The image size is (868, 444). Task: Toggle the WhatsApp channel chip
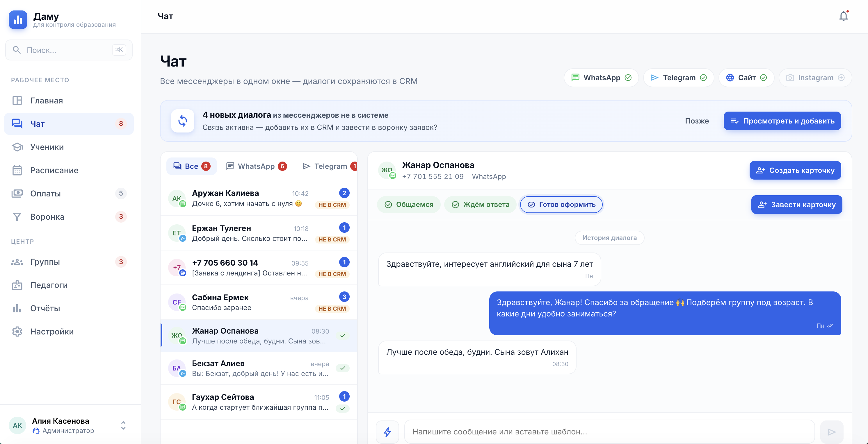point(601,78)
